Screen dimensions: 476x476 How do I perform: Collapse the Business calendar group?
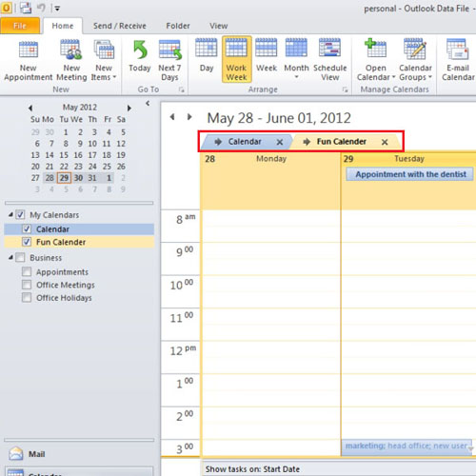coord(10,257)
